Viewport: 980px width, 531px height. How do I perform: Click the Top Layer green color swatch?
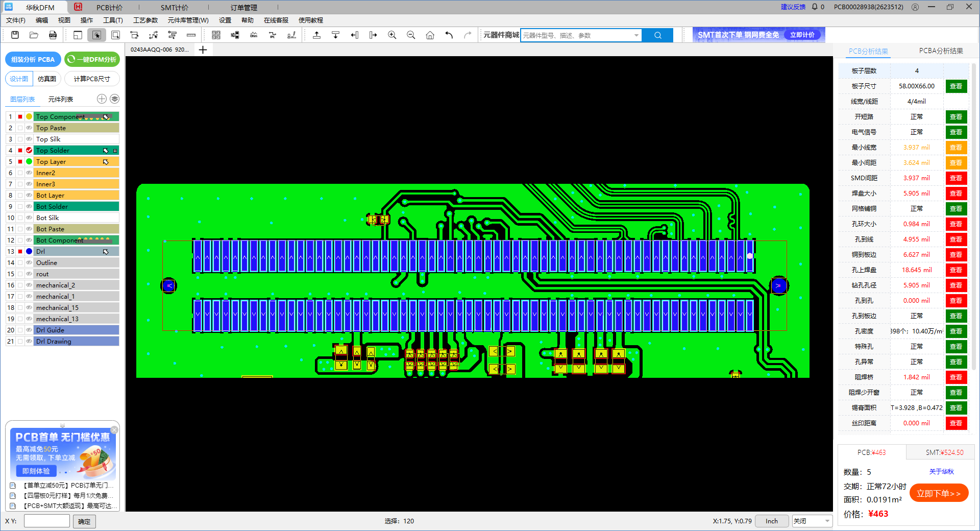tap(29, 162)
